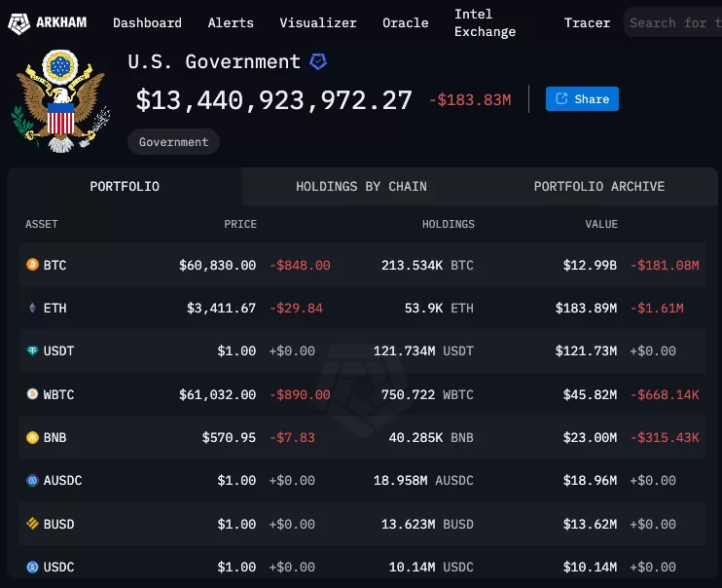Screen dimensions: 722x588
Task: Click the Tether USDT coin icon
Action: (x=31, y=351)
